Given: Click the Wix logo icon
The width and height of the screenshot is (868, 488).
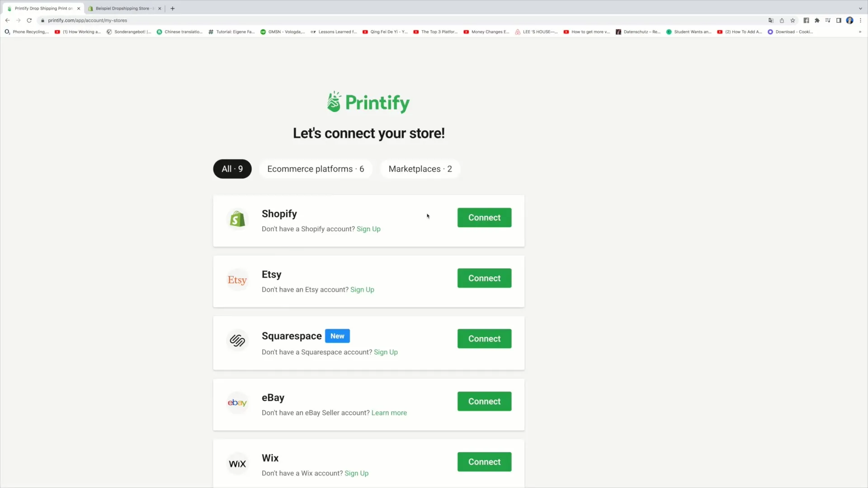Looking at the screenshot, I should [237, 464].
